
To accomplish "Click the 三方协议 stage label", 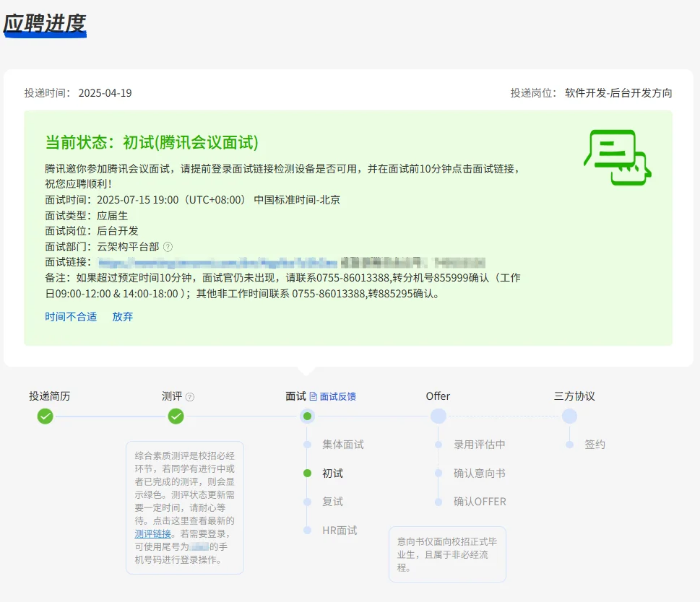I will click(574, 396).
